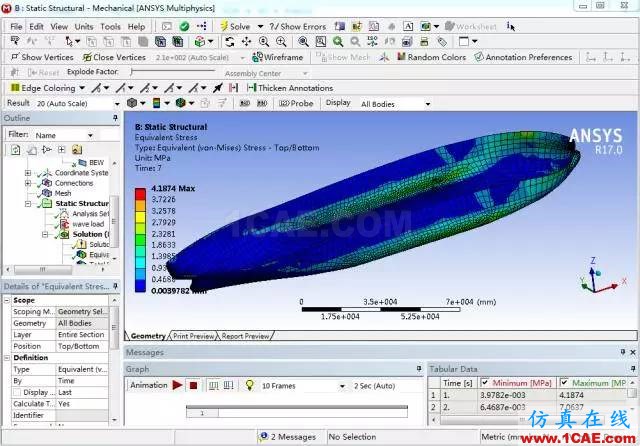The width and height of the screenshot is (640, 446).
Task: Expand the Coordinate Systems tree node
Action: pyautogui.click(x=28, y=173)
